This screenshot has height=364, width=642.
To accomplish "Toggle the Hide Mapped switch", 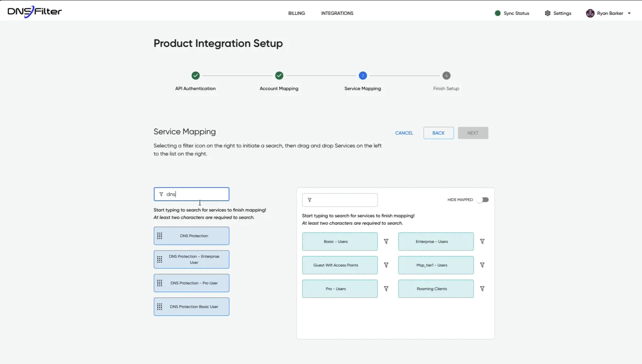I will (x=483, y=200).
